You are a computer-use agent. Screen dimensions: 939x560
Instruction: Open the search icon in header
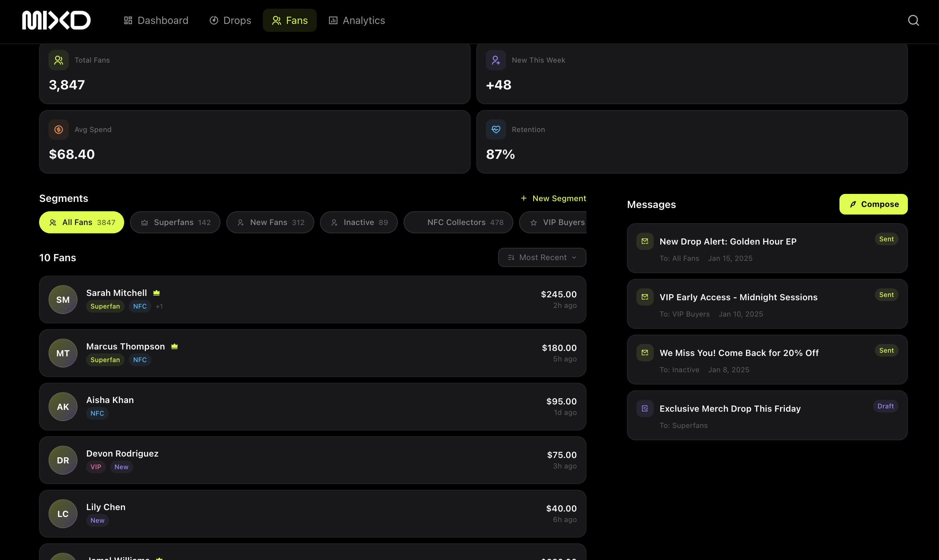tap(913, 20)
